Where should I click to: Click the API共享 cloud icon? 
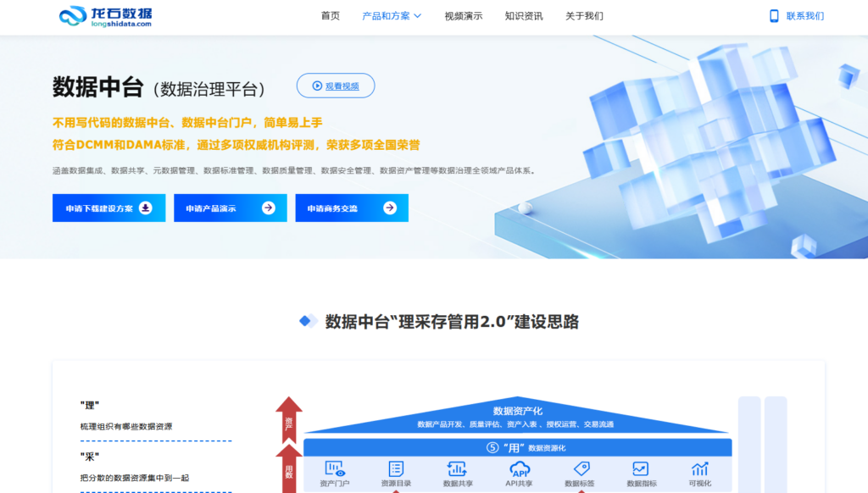click(519, 468)
